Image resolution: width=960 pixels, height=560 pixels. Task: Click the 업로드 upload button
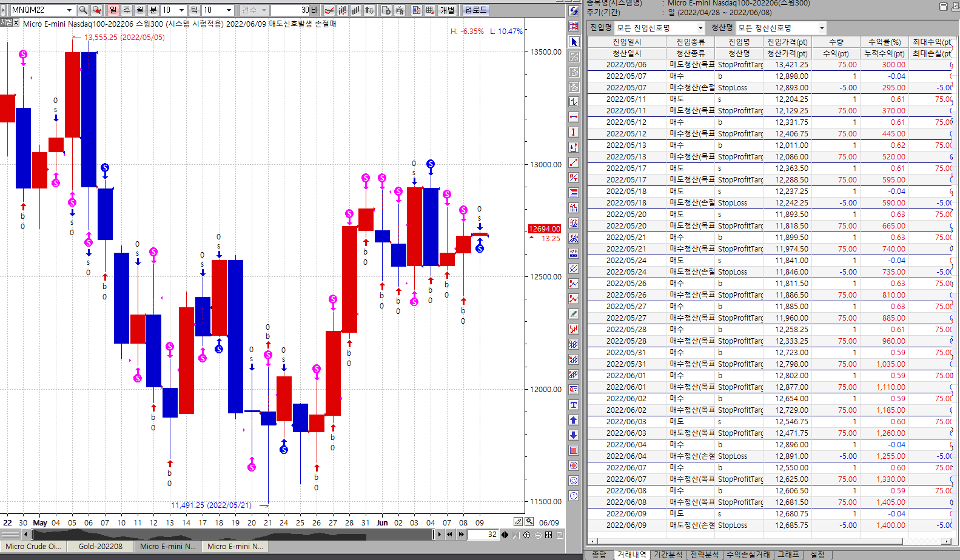pyautogui.click(x=475, y=10)
